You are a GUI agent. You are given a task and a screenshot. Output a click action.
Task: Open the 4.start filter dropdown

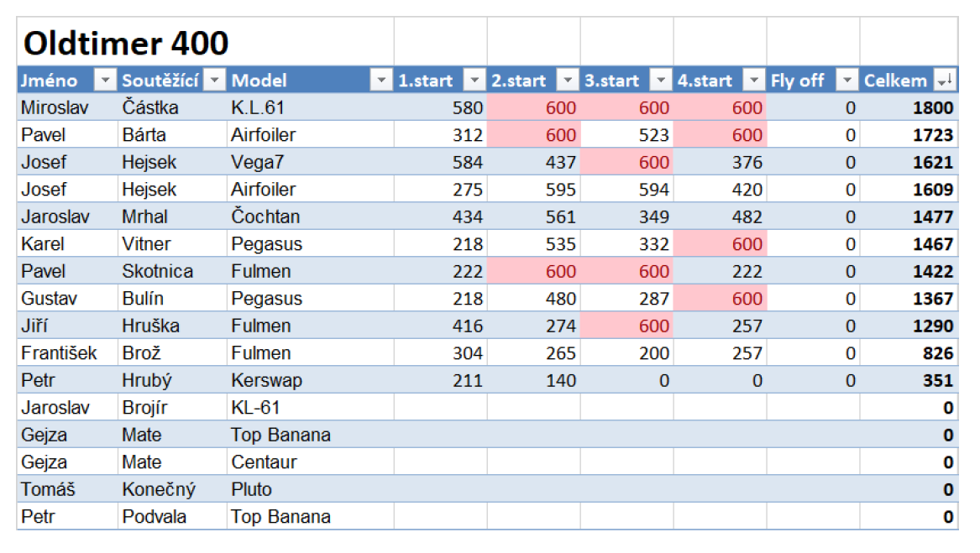[x=754, y=80]
